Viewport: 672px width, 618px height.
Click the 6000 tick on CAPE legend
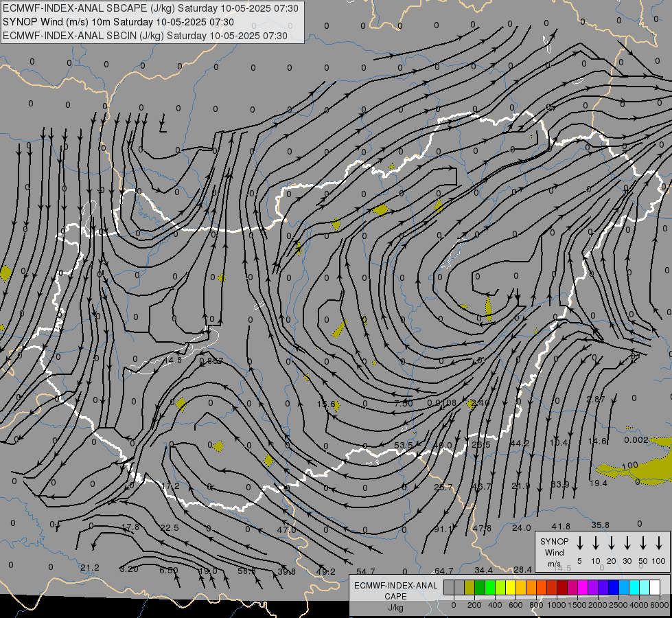pos(660,605)
